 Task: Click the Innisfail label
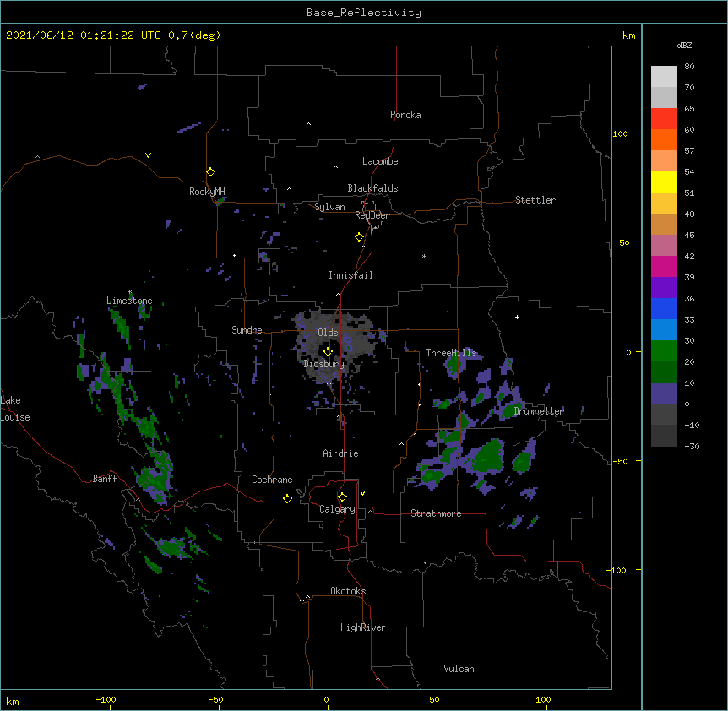click(x=350, y=275)
